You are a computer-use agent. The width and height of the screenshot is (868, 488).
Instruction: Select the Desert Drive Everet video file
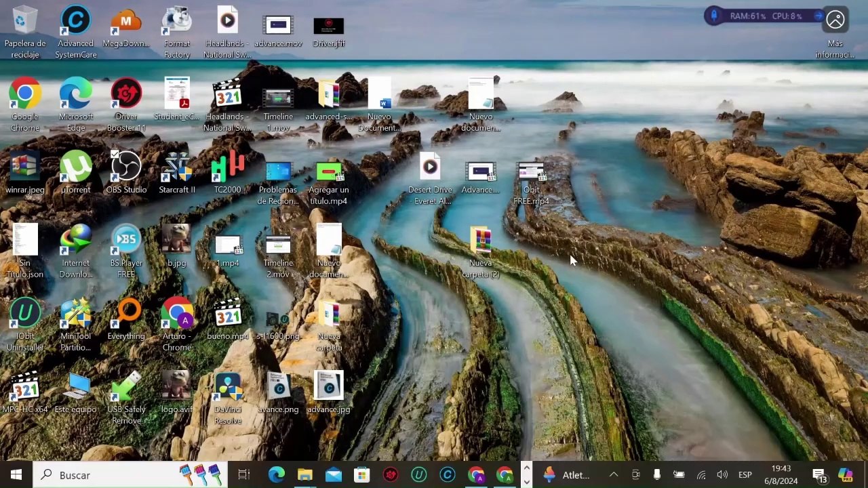[x=430, y=178]
